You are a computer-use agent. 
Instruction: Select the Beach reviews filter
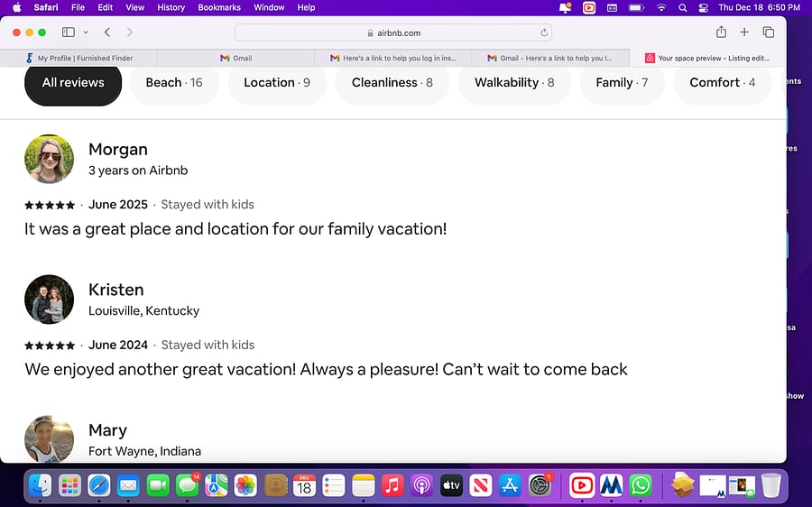click(x=174, y=83)
